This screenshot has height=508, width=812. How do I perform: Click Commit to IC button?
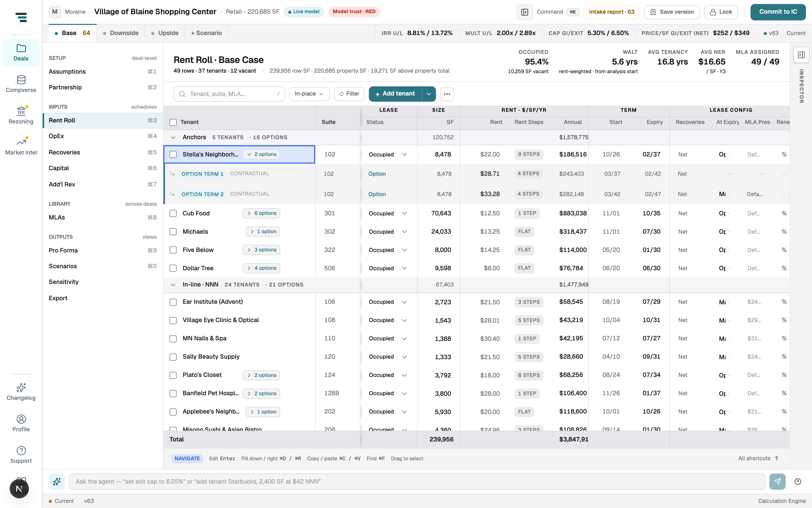(778, 12)
